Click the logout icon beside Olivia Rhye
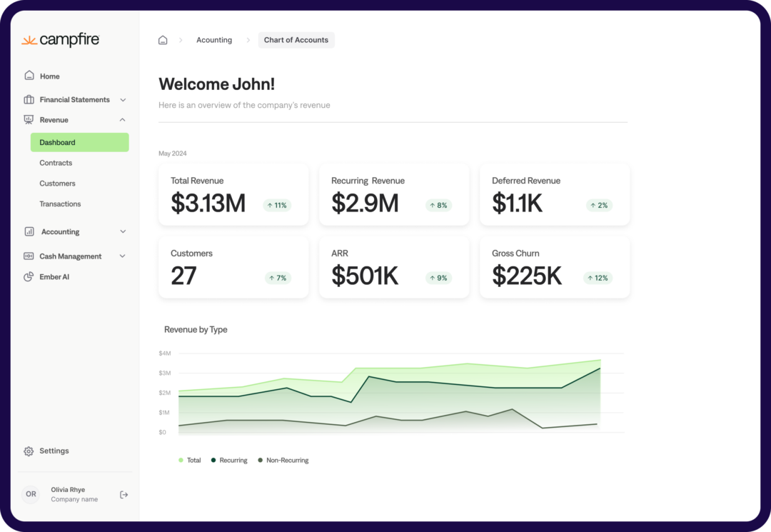Screen dimensions: 771x532 [124, 495]
